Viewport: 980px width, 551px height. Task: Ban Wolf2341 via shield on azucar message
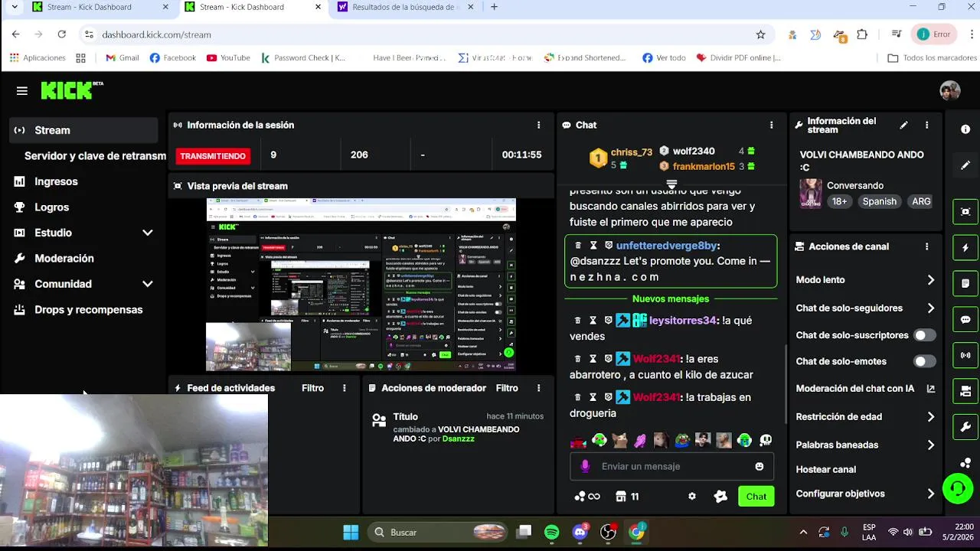pos(609,359)
